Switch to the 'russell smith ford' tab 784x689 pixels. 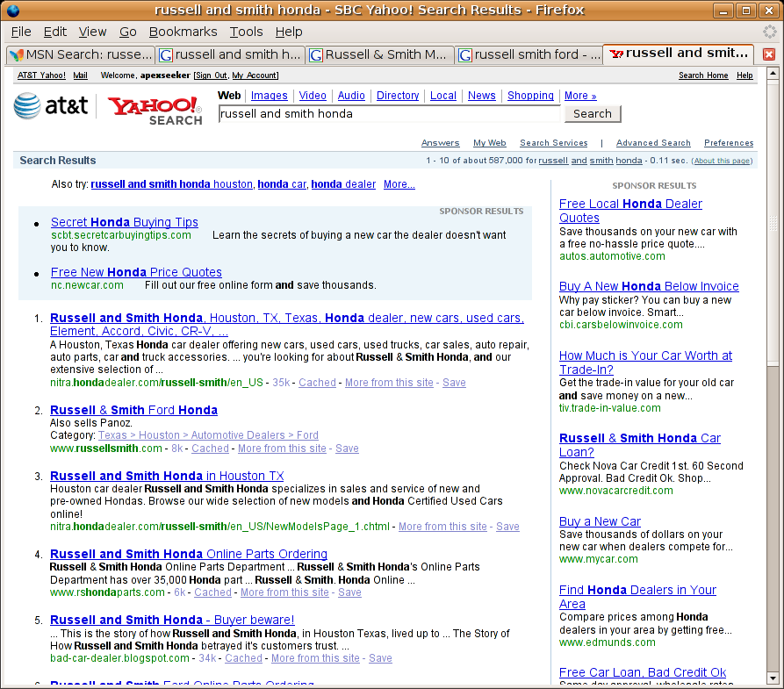529,54
